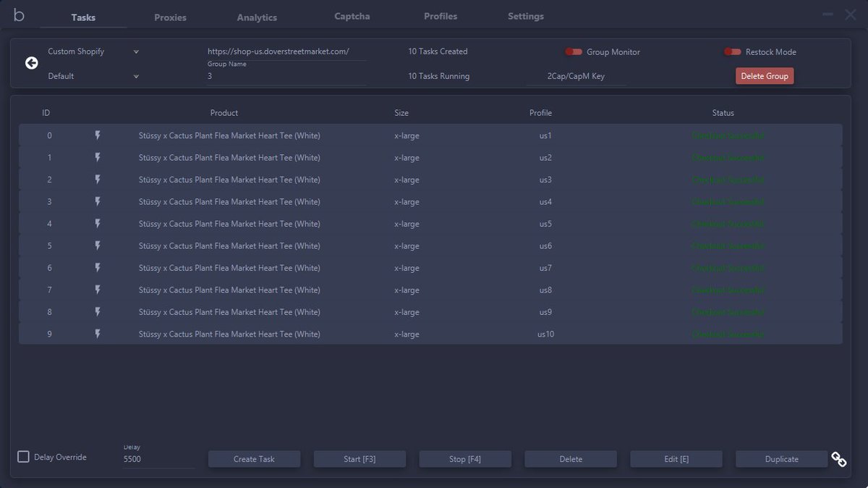Click '10 Tasks Created' text

(438, 51)
